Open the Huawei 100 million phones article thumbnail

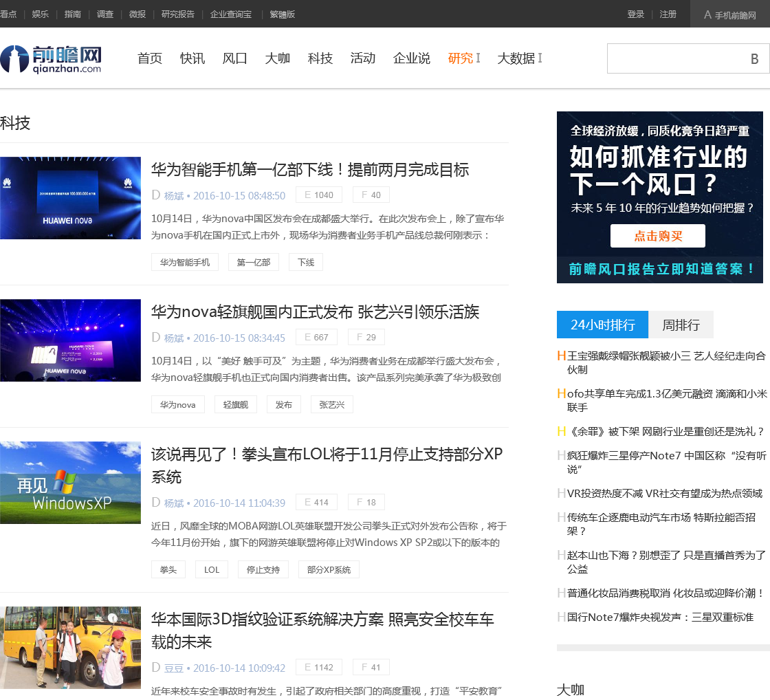pyautogui.click(x=70, y=198)
